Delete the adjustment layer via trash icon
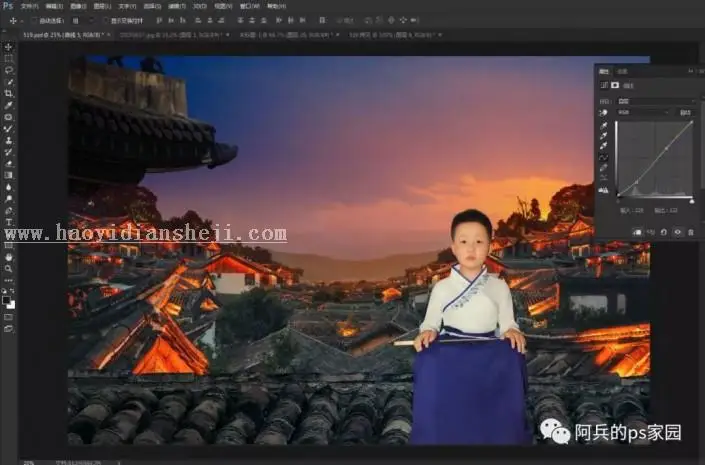 click(691, 232)
